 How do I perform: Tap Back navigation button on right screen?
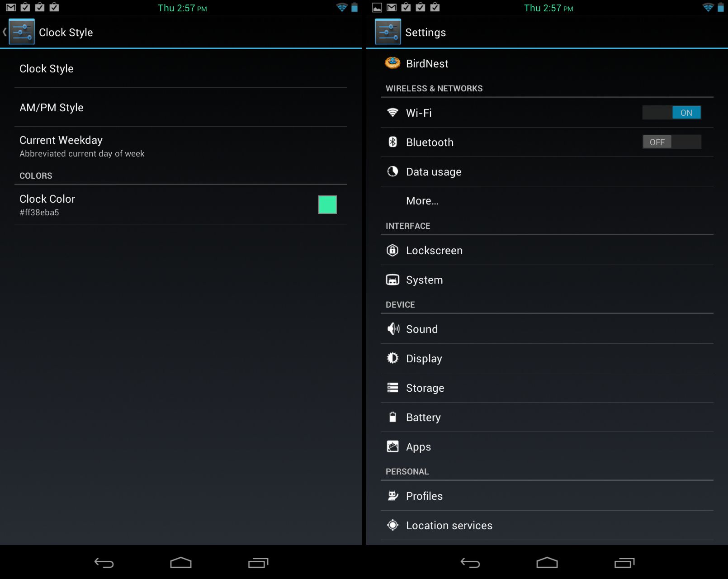470,563
